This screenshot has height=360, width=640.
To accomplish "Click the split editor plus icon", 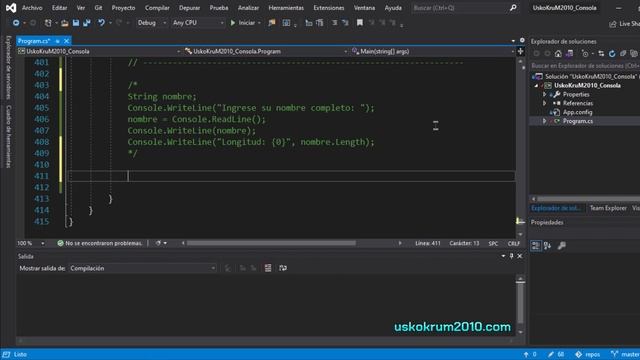I will coord(520,51).
